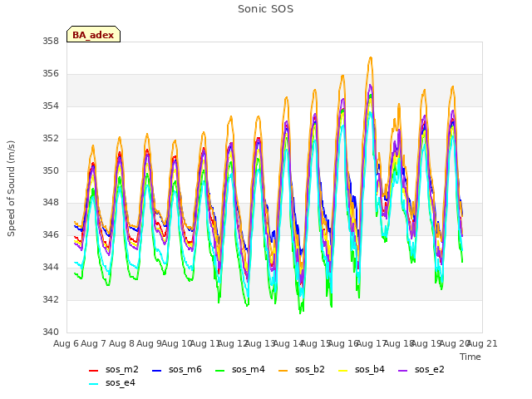Click the yellow sos_b4 legend swatch
The image size is (532, 399).
pos(343,371)
